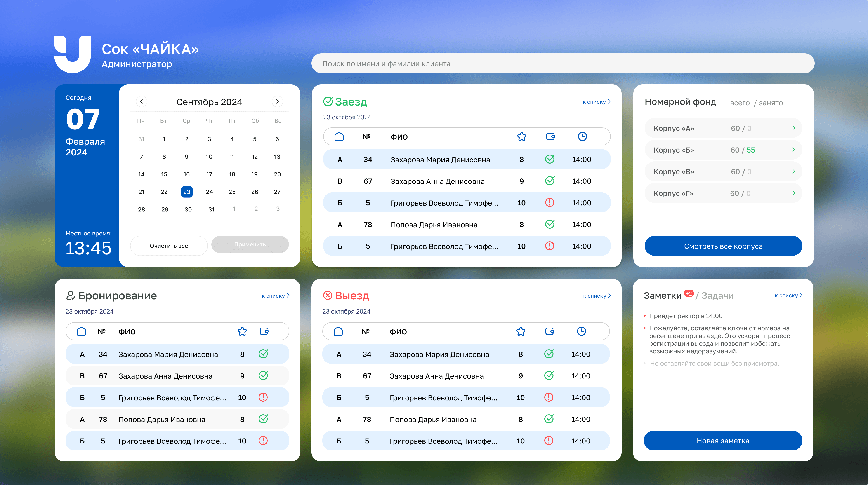
Task: Click green paid checkmark for Попова Дарья in Заезд
Action: tap(550, 224)
